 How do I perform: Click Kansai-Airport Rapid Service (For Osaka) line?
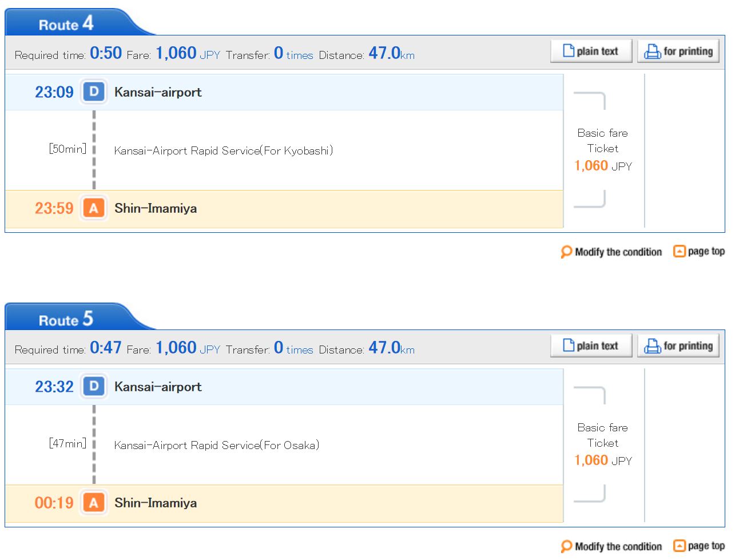click(217, 445)
